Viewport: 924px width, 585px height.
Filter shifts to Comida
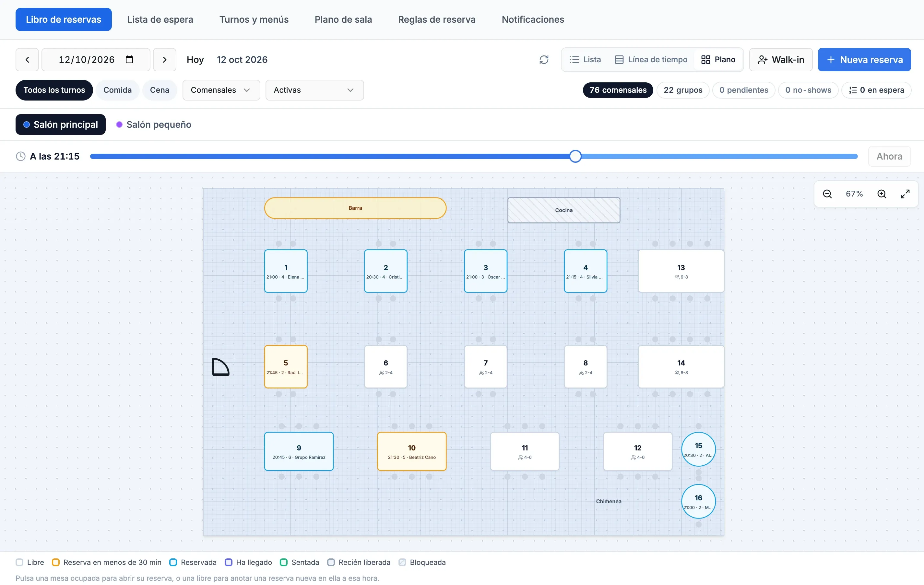click(x=117, y=90)
